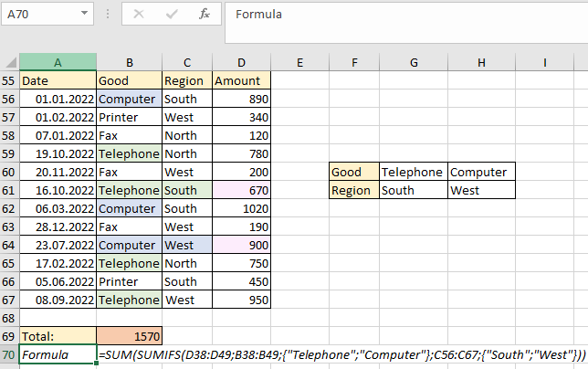Click the orange total cell showing 1570
Screen dimensions: 588x369
tap(129, 336)
